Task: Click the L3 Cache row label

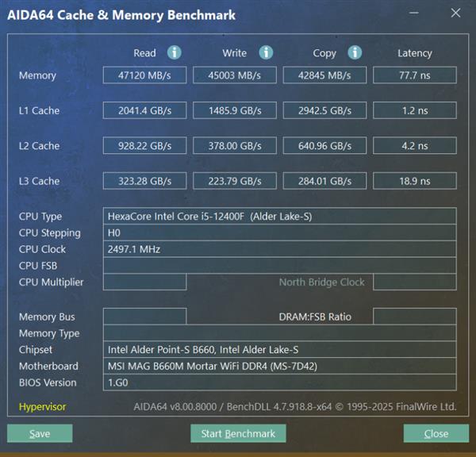Action: [x=39, y=181]
